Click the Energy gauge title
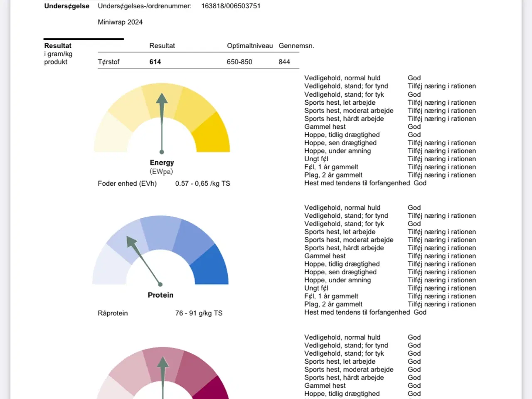532x399 pixels. [x=162, y=163]
